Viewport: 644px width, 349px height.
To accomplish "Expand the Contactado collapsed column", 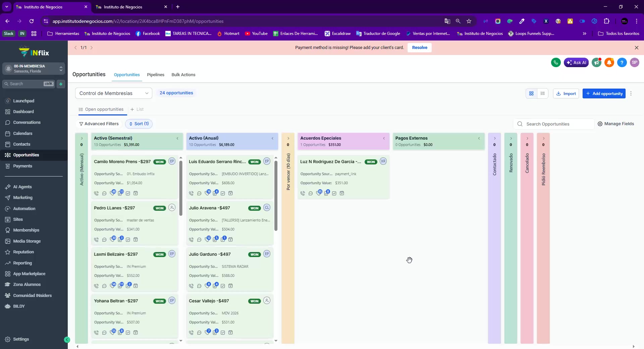I will point(494,138).
